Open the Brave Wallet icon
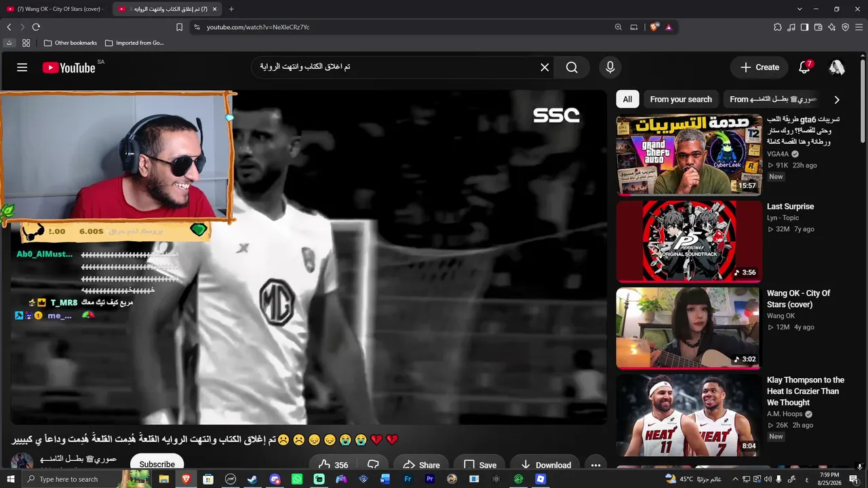The height and width of the screenshot is (488, 868). [818, 27]
